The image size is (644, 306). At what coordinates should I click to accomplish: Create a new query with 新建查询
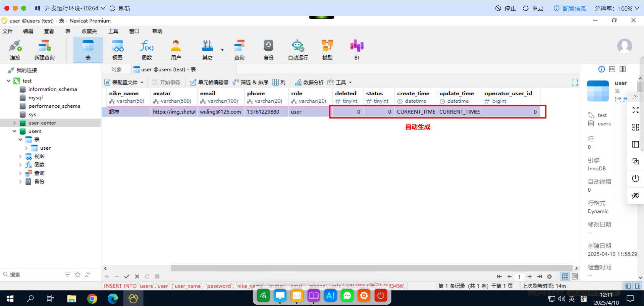[44, 50]
